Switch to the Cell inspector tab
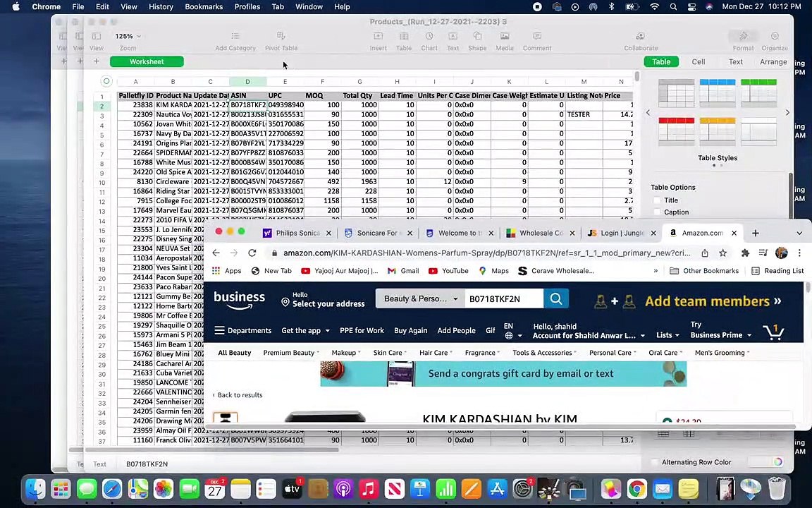This screenshot has height=508, width=812. tap(698, 61)
